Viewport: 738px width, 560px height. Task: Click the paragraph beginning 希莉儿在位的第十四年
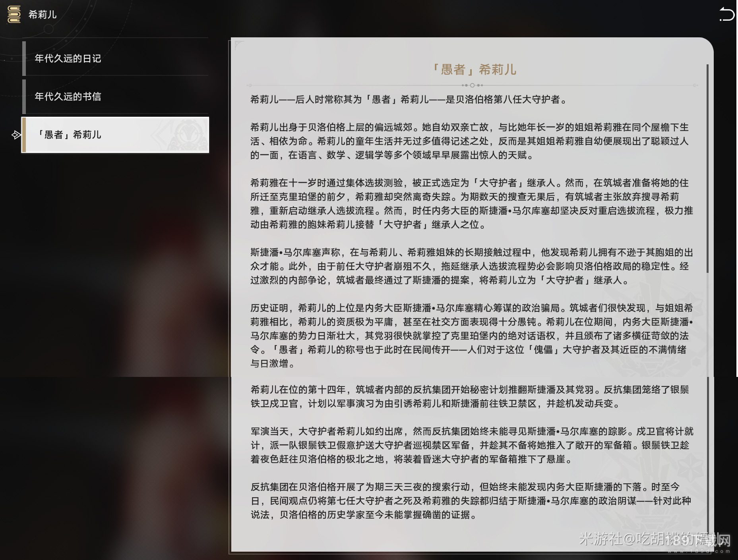(x=469, y=396)
